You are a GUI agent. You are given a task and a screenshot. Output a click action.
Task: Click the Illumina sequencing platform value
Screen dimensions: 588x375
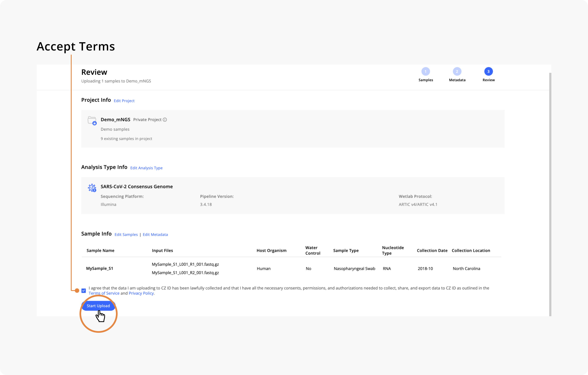(108, 205)
